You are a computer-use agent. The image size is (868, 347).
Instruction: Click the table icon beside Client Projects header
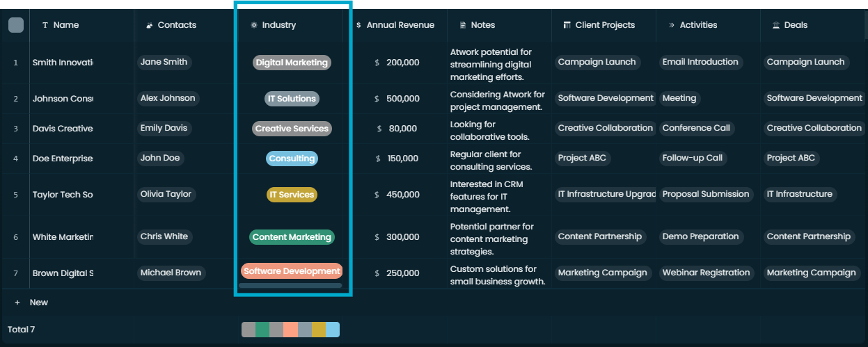point(567,25)
